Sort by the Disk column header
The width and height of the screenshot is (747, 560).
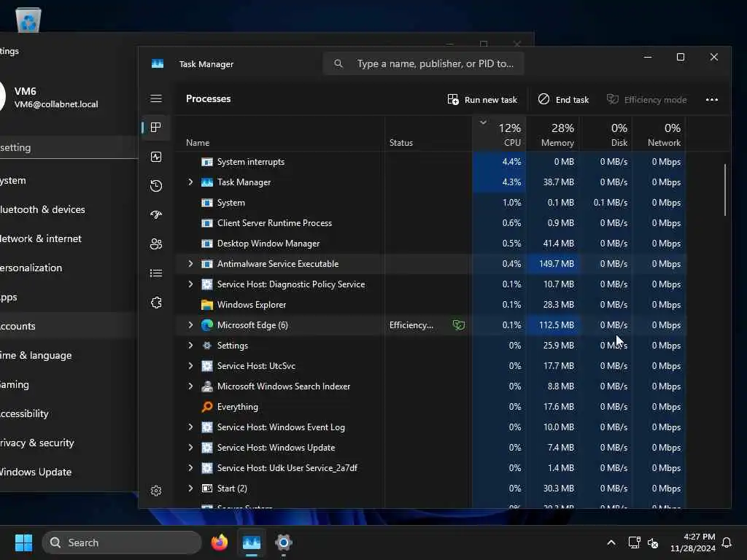[606, 134]
